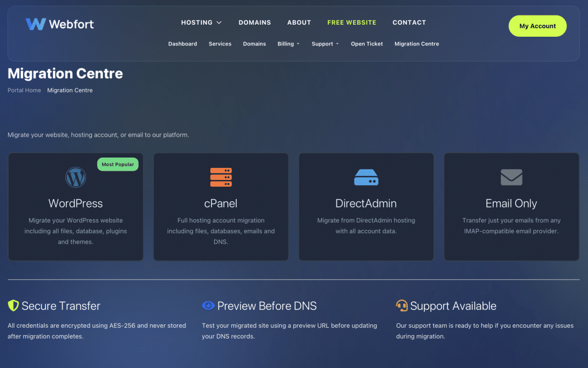Follow the Portal Home breadcrumb link
This screenshot has height=368, width=588.
(x=24, y=90)
